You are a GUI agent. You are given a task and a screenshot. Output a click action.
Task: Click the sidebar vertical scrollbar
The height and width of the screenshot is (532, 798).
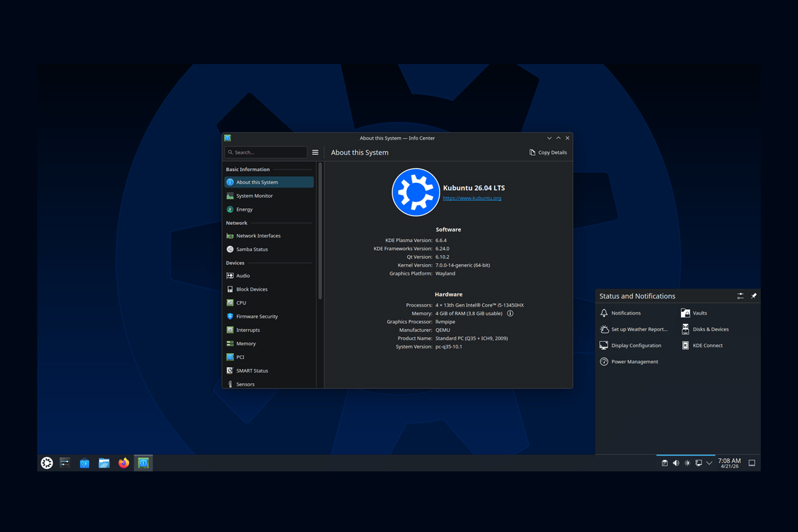click(320, 230)
